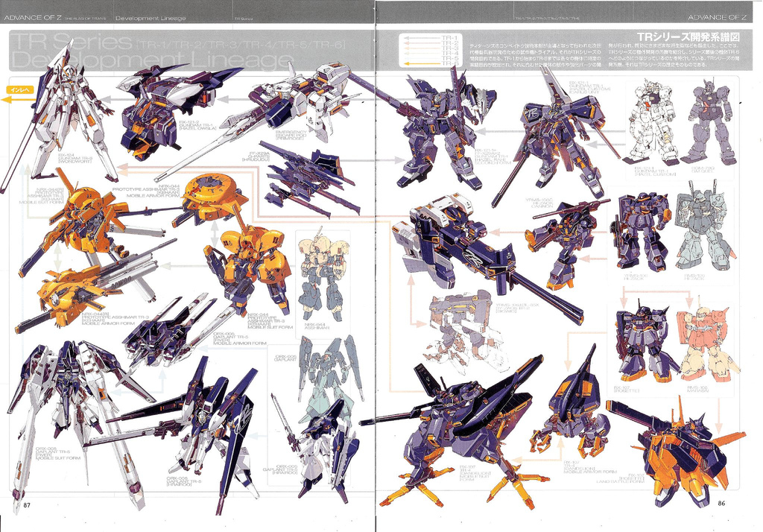Viewport: 763px width, 532px height.
Task: Click the RX-124 GUNDAM TR-6 label
Action: tap(74, 159)
